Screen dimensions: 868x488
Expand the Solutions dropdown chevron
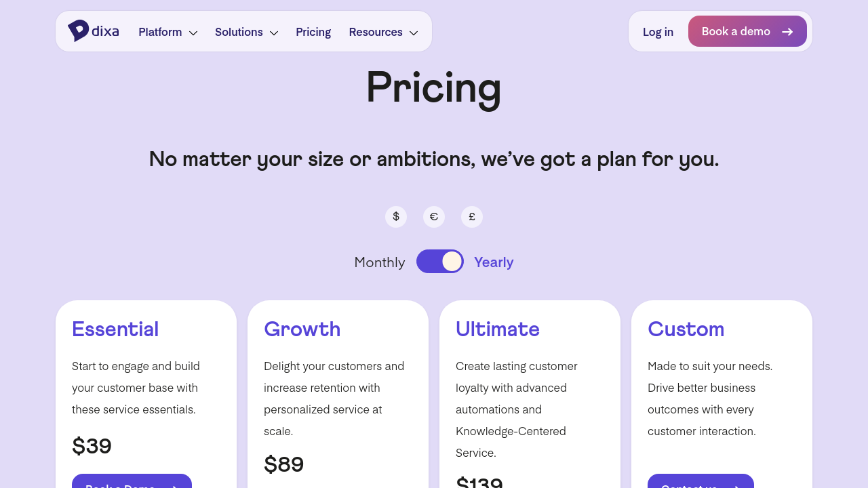[274, 33]
